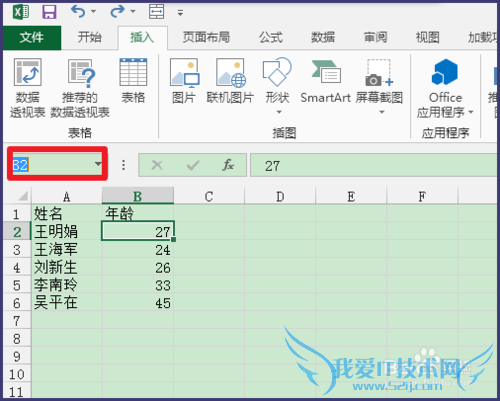
Task: Open the 数据 ribbon tab
Action: [x=323, y=37]
